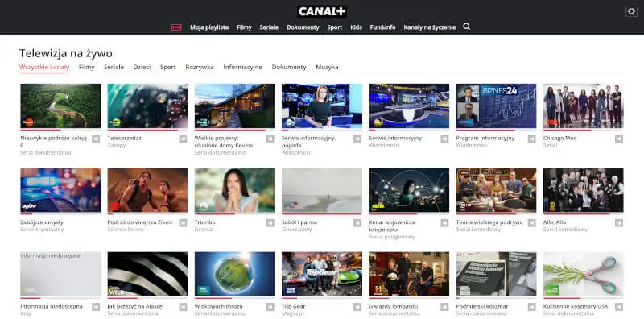
Task: Click the rewind icon next to Niezwykłe podróże koleją
Action: point(96,139)
